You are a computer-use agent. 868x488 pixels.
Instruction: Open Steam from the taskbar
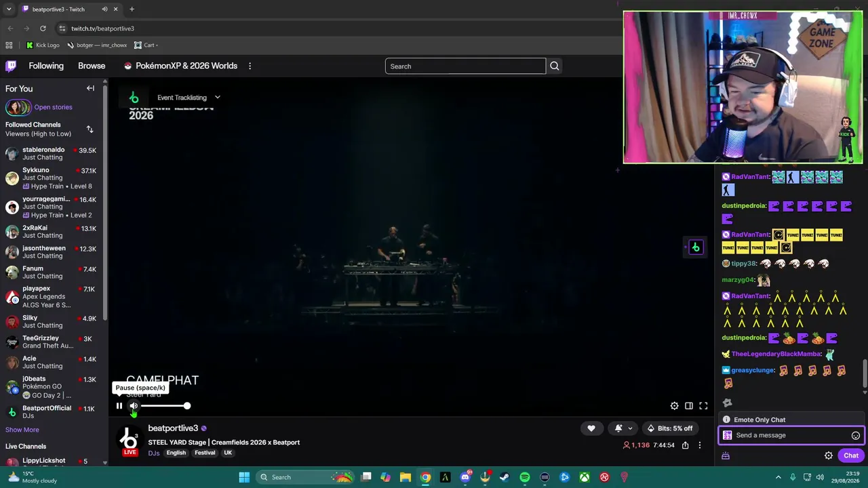click(x=505, y=477)
